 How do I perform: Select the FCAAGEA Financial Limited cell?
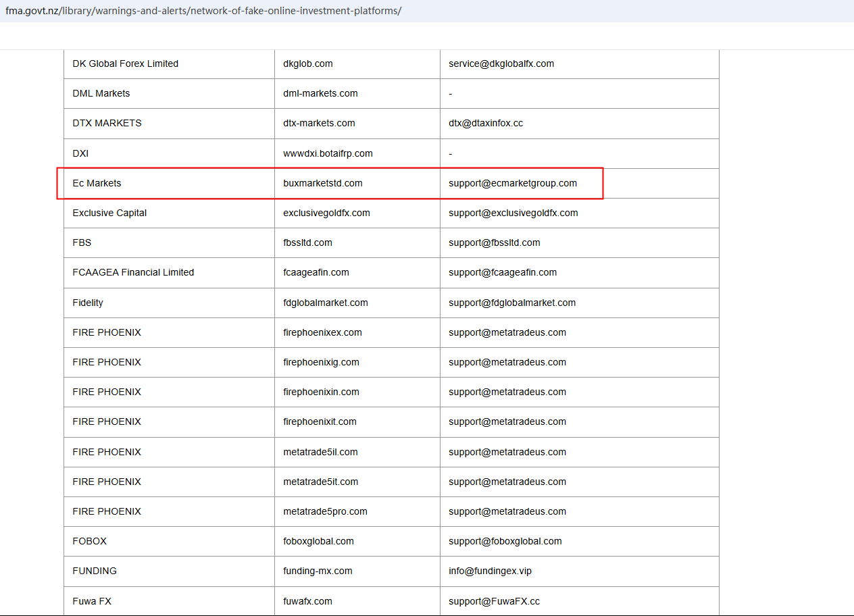tap(133, 272)
